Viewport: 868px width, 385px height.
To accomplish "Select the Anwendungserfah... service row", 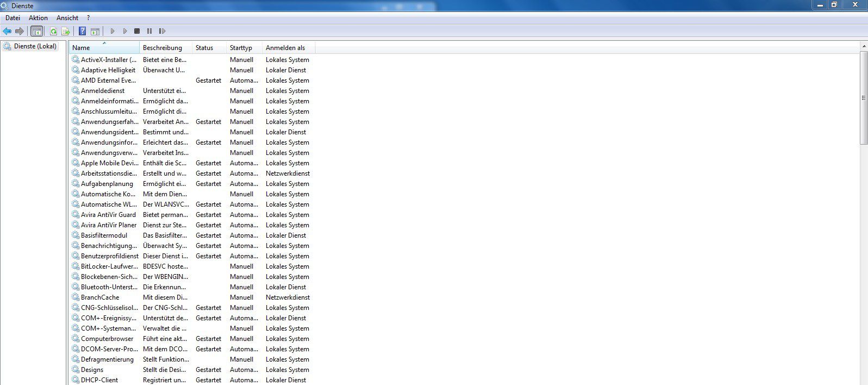I will 193,122.
